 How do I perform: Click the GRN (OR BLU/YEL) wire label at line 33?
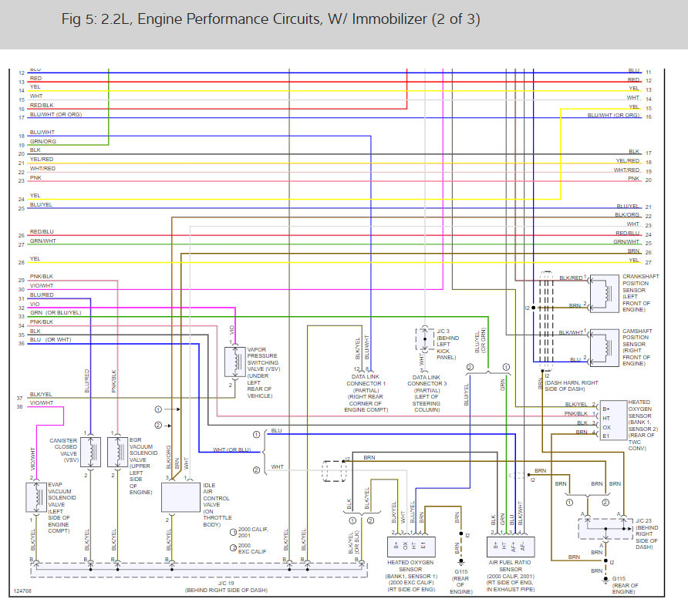(x=56, y=312)
